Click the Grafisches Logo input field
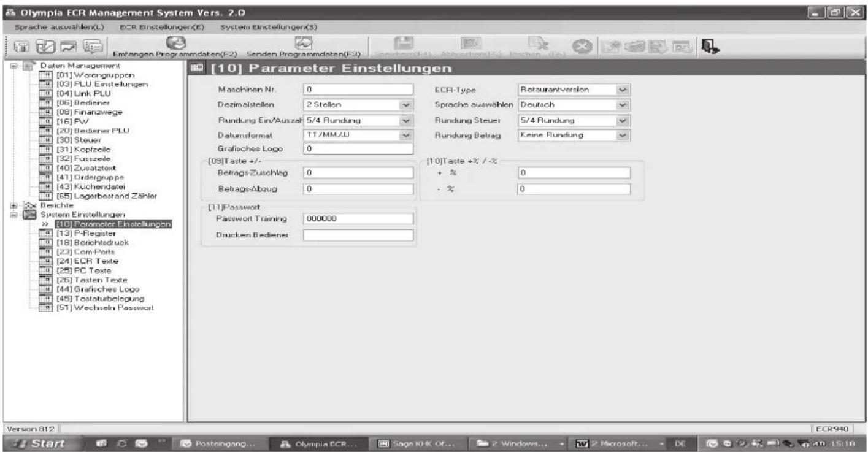The image size is (868, 452). (359, 149)
